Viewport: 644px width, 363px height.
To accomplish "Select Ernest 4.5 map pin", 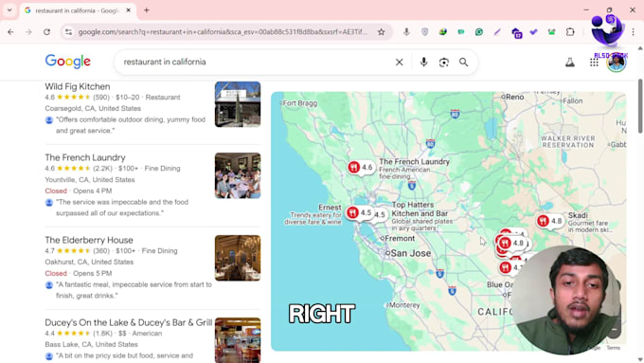I will click(359, 212).
